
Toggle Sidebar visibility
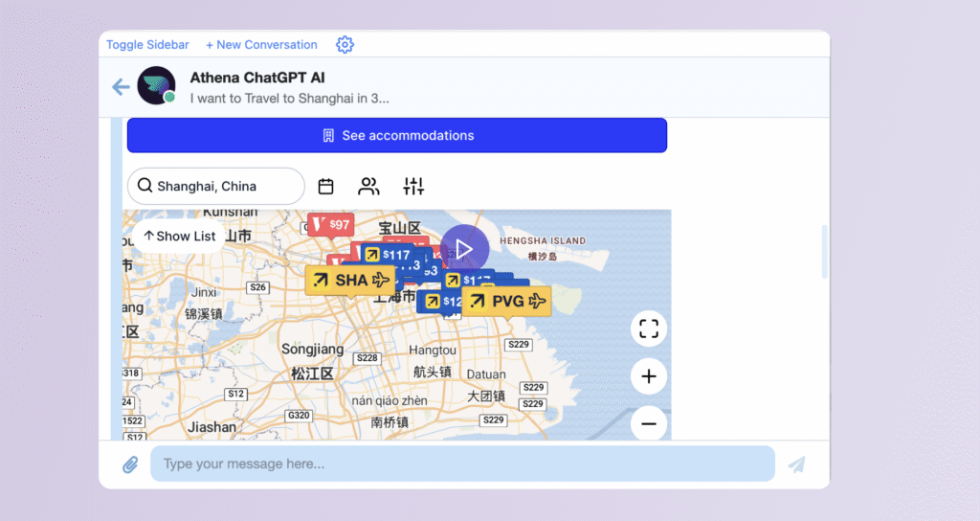[x=147, y=45]
